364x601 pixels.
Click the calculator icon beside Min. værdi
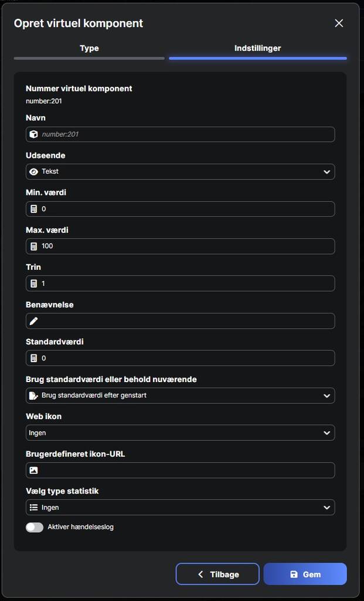[x=33, y=209]
